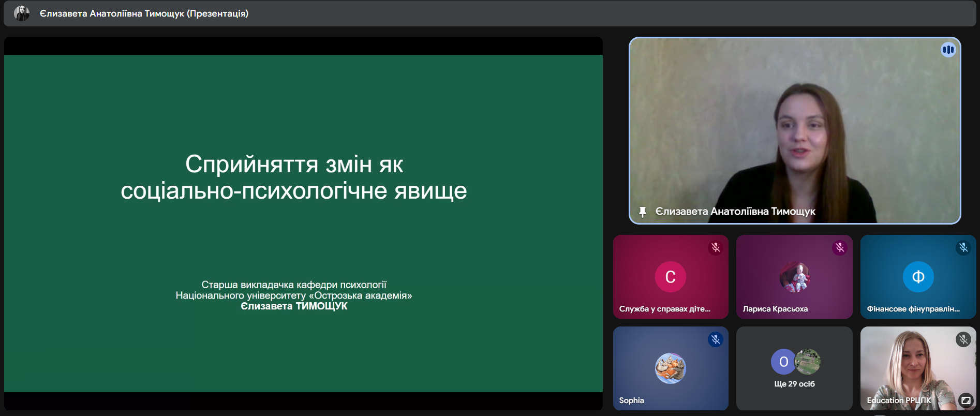Click muted mic icon on Фінансове tile
Image resolution: width=980 pixels, height=416 pixels.
click(963, 248)
